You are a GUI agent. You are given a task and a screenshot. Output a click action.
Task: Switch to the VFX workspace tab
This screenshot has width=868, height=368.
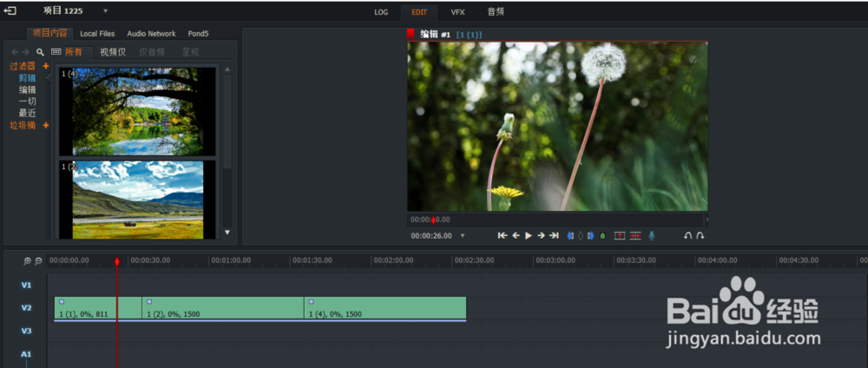457,12
